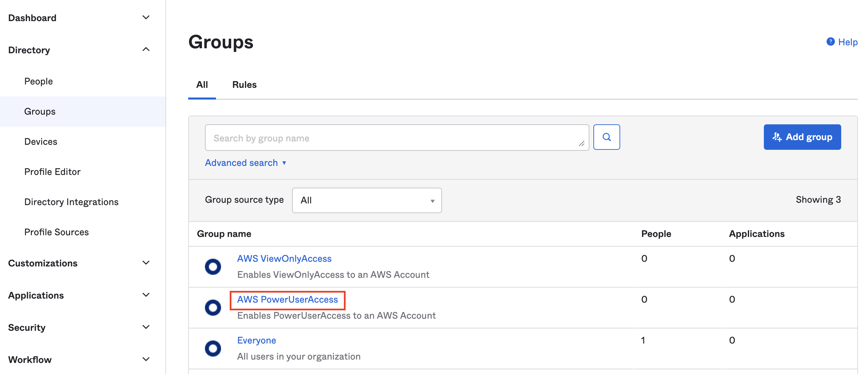The image size is (868, 374).
Task: Click the Group name column header
Action: coord(224,234)
